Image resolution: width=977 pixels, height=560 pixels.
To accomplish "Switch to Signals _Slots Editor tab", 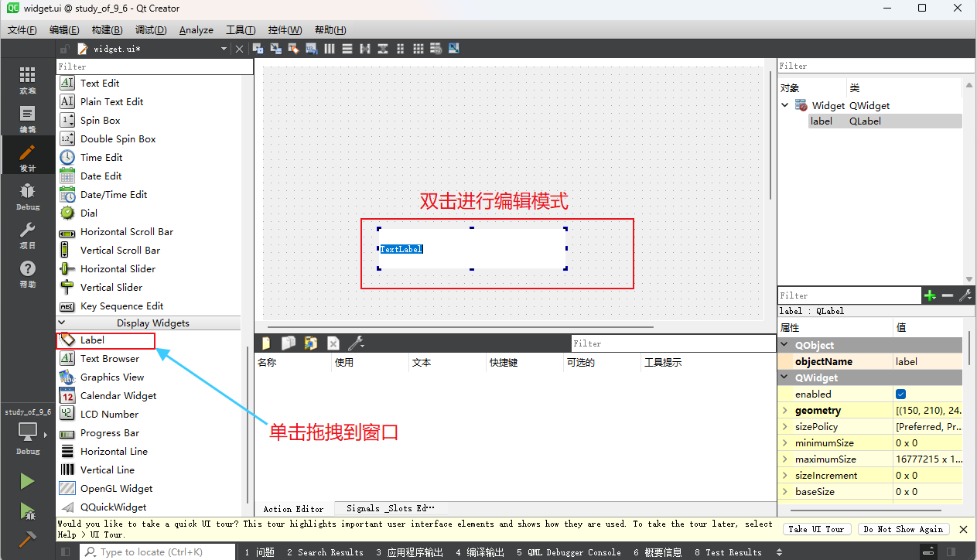I will click(x=391, y=508).
